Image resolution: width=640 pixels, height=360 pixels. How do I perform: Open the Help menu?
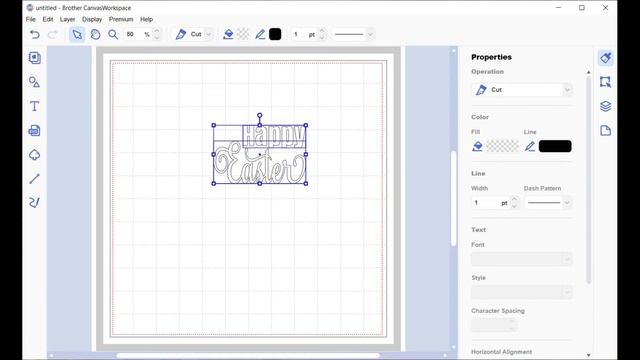(x=146, y=19)
